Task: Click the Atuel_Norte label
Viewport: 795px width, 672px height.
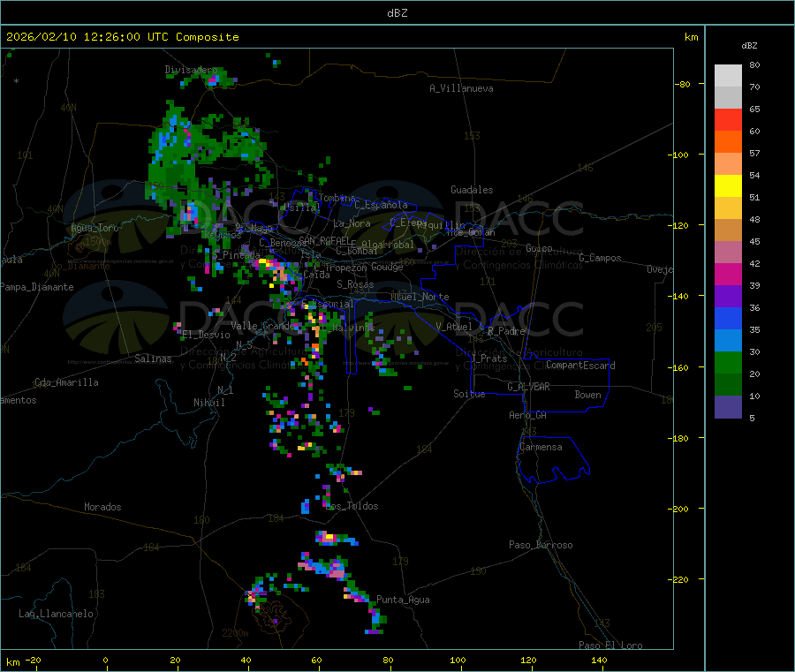Action: [420, 297]
